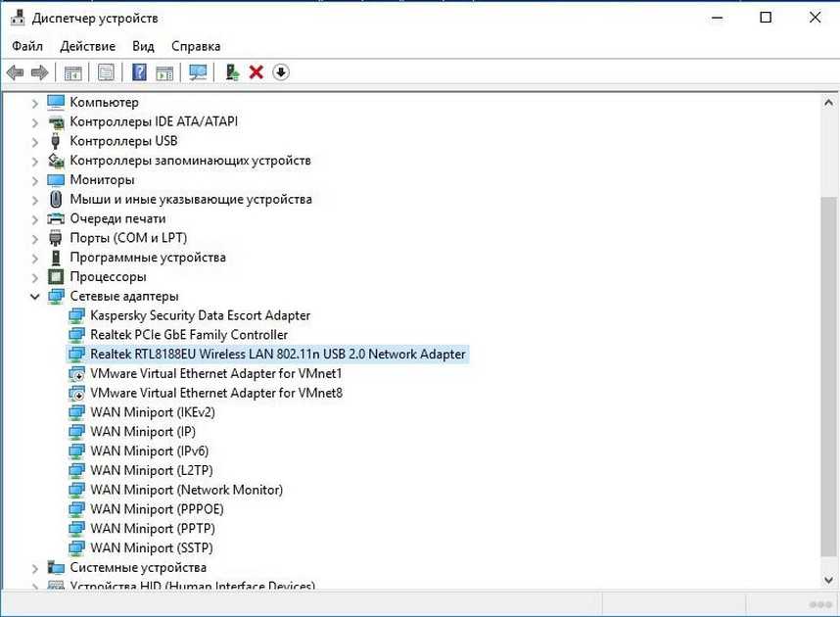The width and height of the screenshot is (840, 617).
Task: Click the red X uninstall device icon
Action: pos(257,72)
